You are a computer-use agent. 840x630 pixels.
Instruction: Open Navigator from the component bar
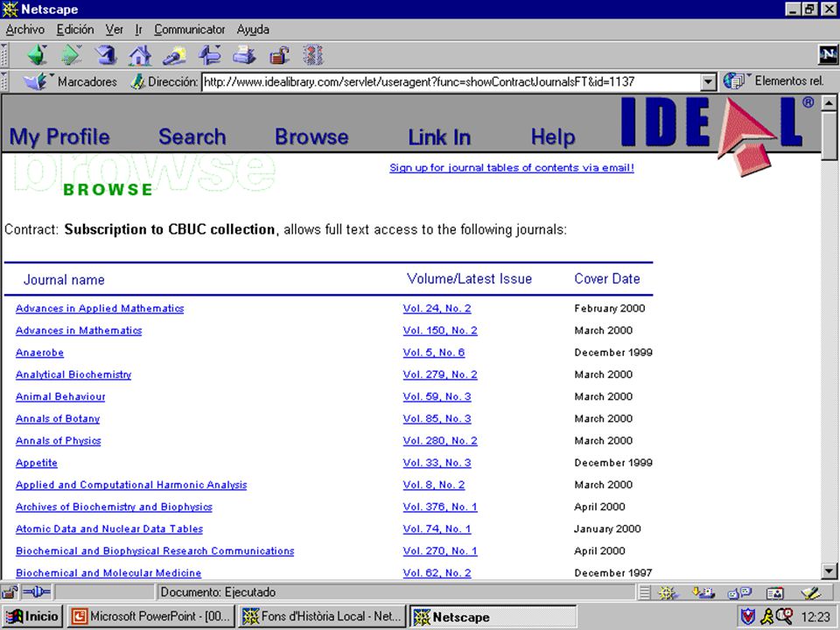(x=668, y=593)
